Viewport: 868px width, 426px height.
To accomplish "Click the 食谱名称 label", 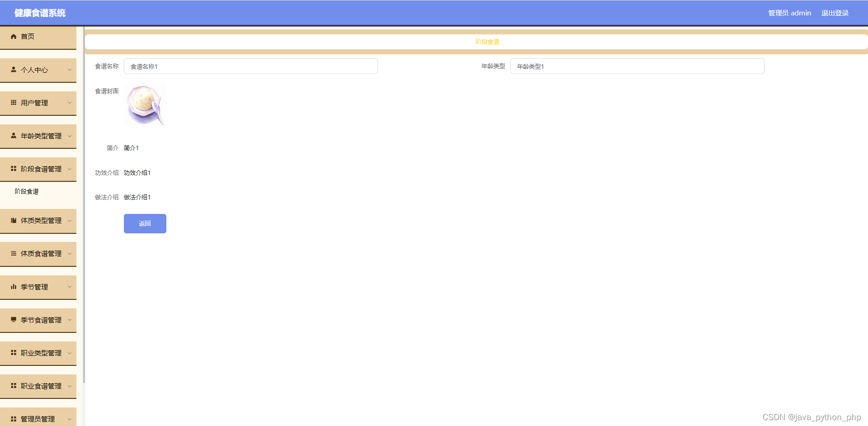I will (107, 66).
